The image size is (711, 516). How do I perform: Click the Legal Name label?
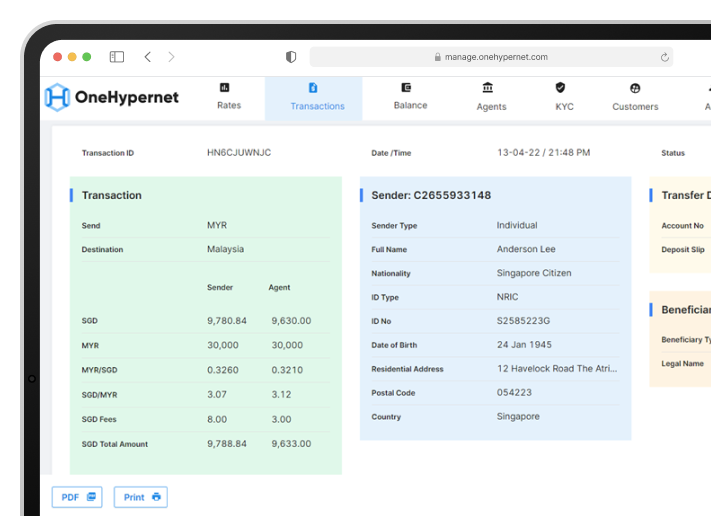tap(682, 364)
